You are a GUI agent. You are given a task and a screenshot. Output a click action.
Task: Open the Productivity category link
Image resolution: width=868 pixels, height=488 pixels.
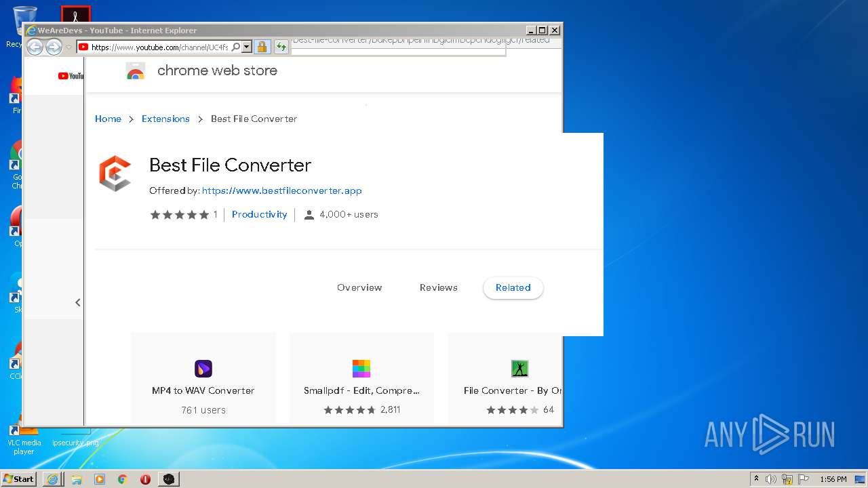point(260,214)
